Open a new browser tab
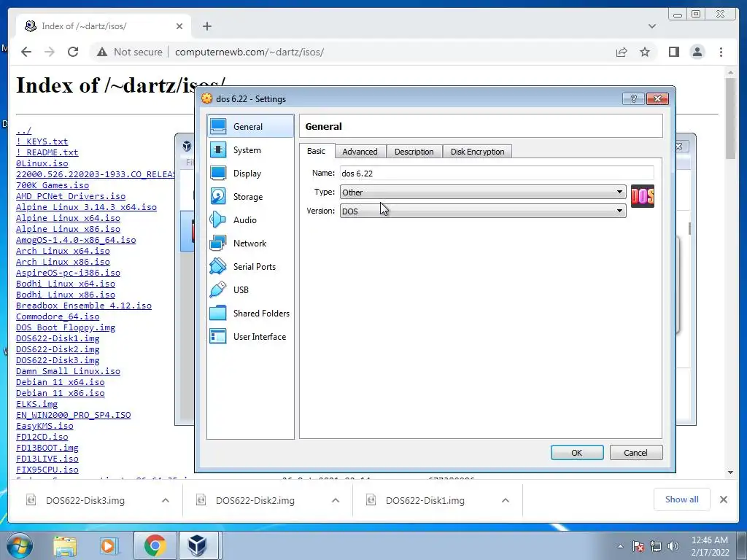Image resolution: width=747 pixels, height=560 pixels. 206,26
